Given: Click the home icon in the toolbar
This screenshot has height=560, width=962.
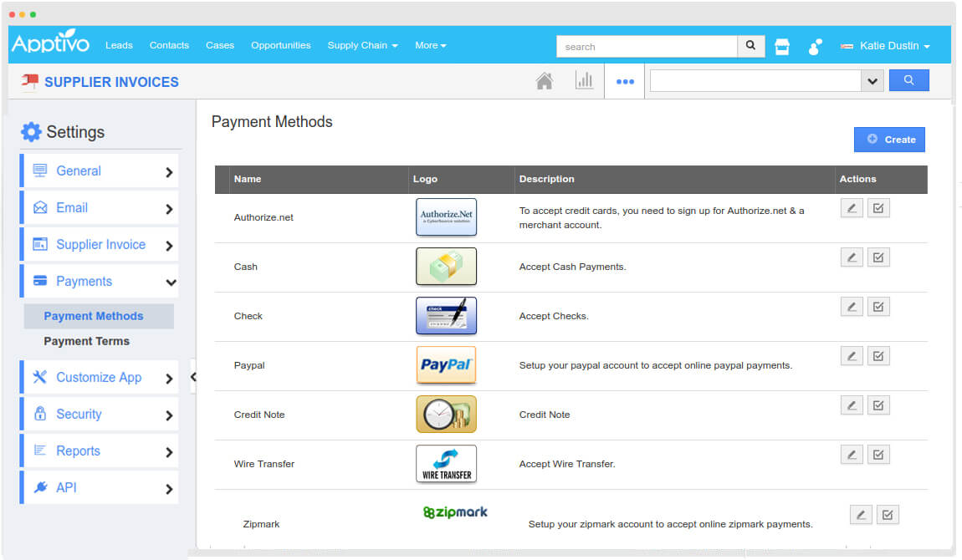Looking at the screenshot, I should [544, 79].
